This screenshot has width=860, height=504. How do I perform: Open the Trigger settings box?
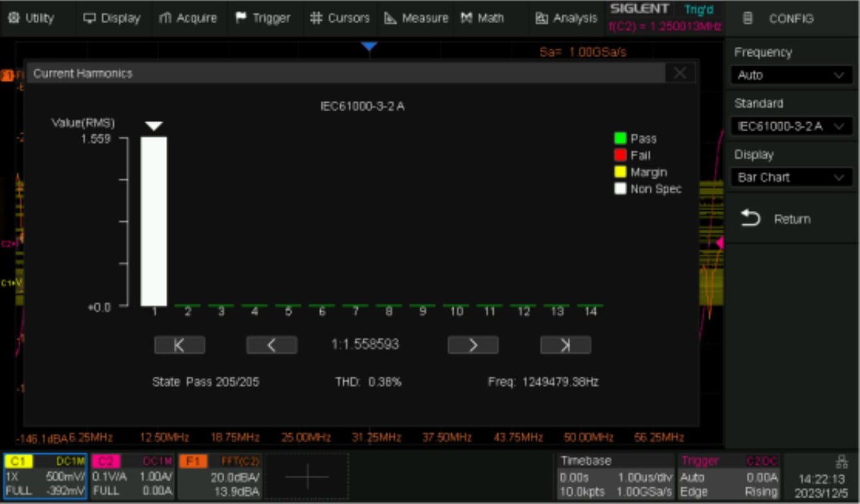tap(730, 476)
